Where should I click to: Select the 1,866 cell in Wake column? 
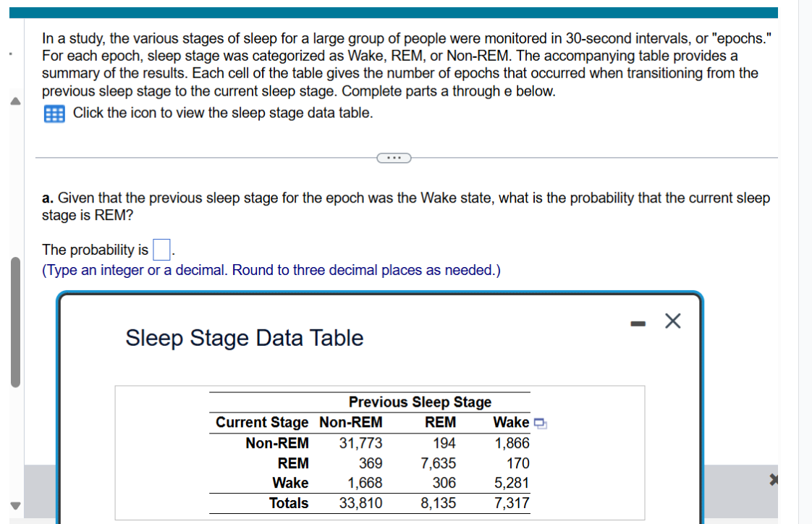[512, 443]
